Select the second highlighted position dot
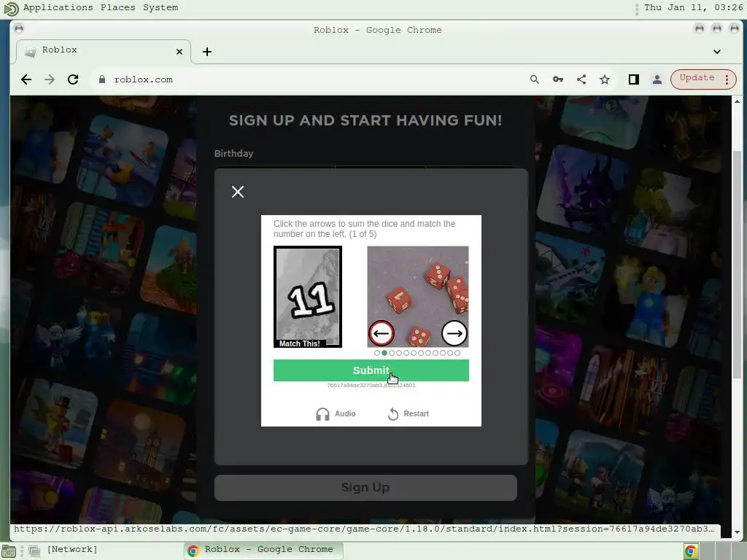747x560 pixels. coord(384,353)
